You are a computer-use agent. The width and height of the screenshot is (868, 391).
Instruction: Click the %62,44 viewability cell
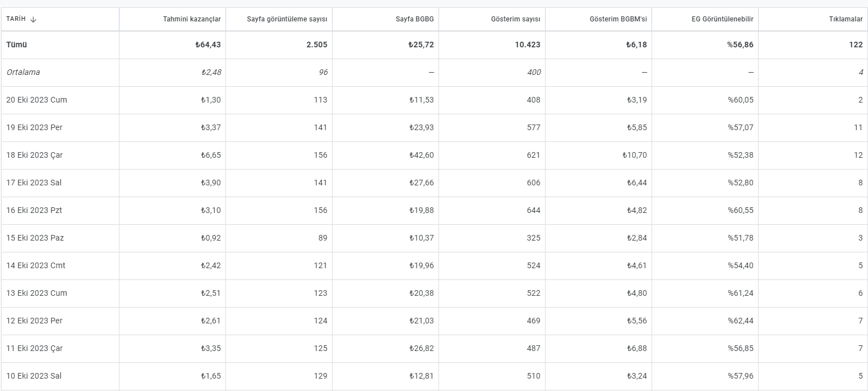(741, 321)
